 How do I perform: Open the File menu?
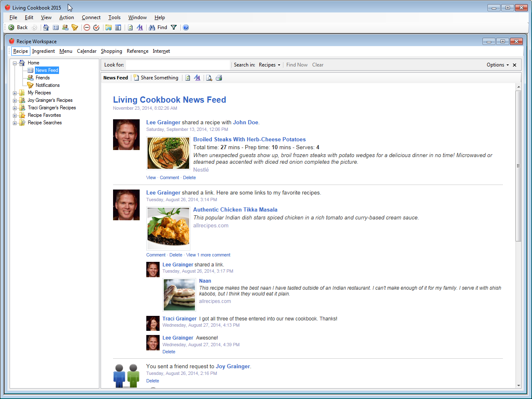(x=13, y=17)
